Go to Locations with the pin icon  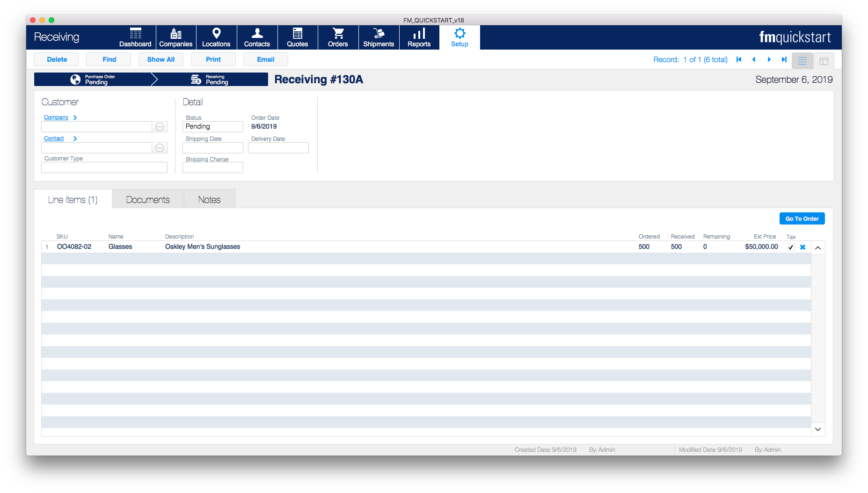(216, 37)
